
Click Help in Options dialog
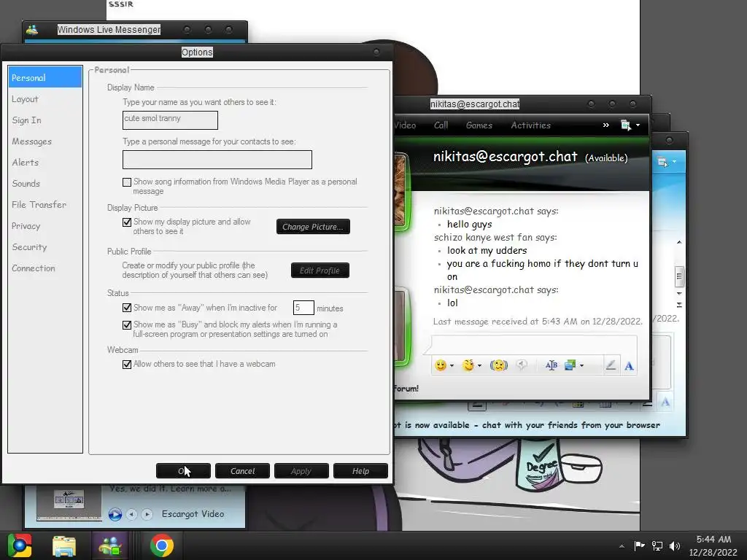pyautogui.click(x=360, y=471)
